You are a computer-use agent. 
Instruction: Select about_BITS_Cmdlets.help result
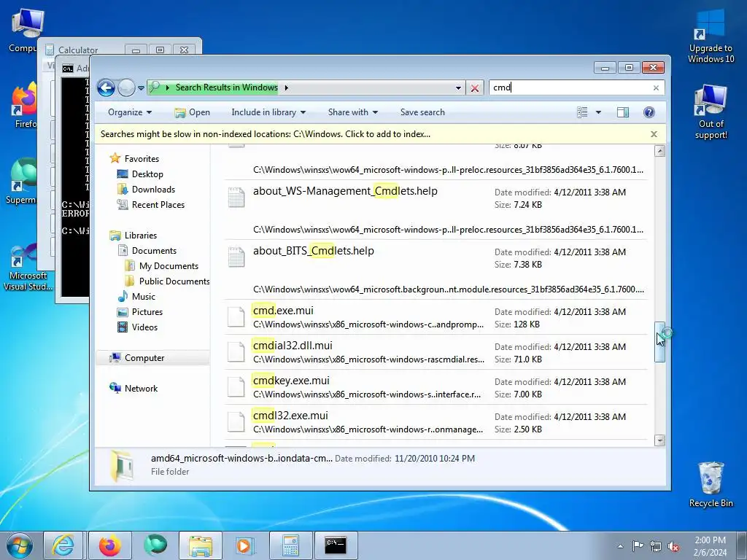coord(436,270)
